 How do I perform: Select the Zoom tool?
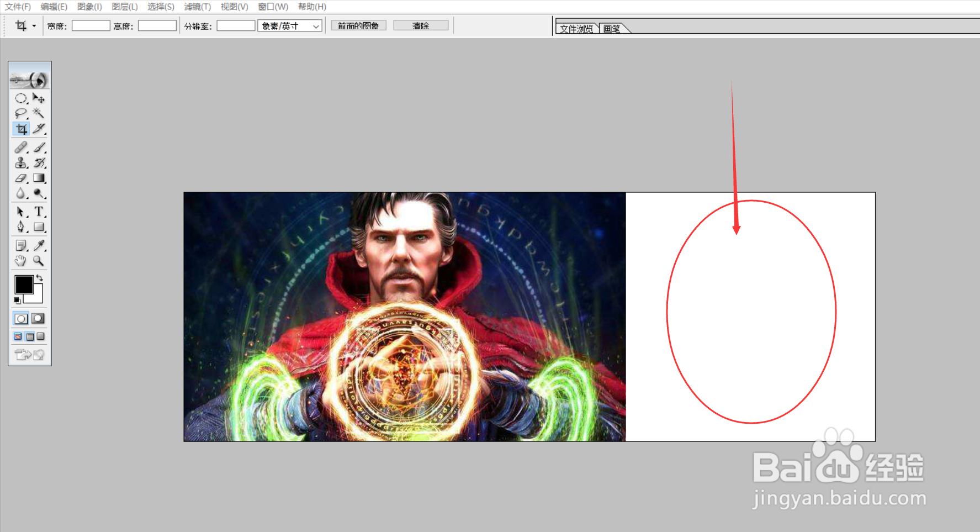point(39,261)
